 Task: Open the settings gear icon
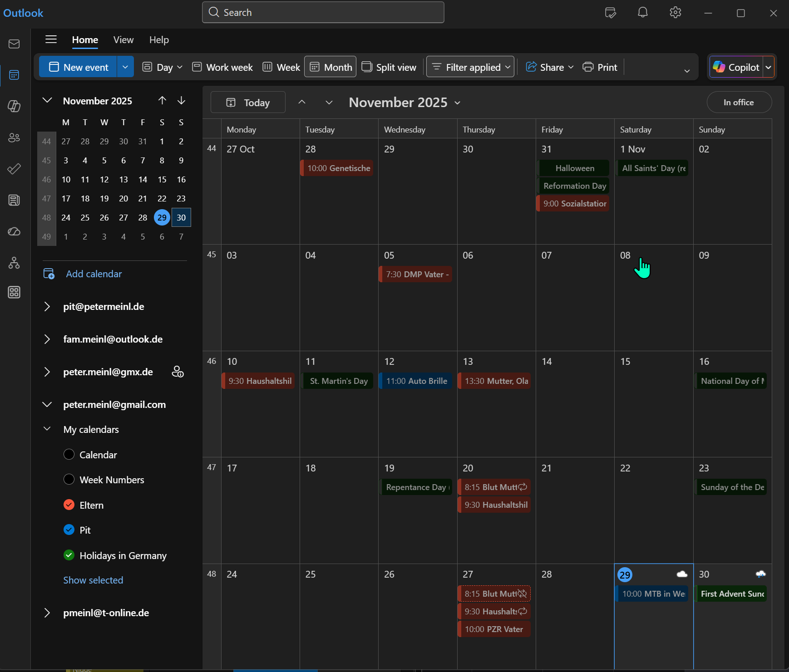675,13
